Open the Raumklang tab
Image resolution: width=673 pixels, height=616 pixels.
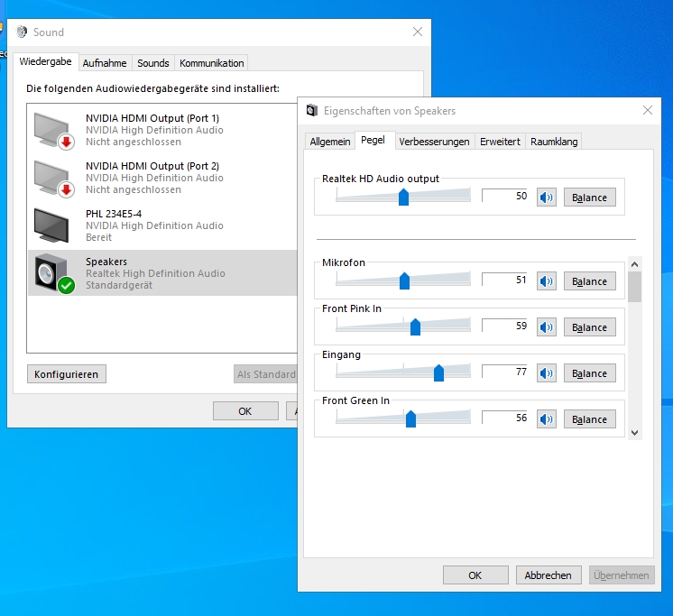pyautogui.click(x=554, y=142)
